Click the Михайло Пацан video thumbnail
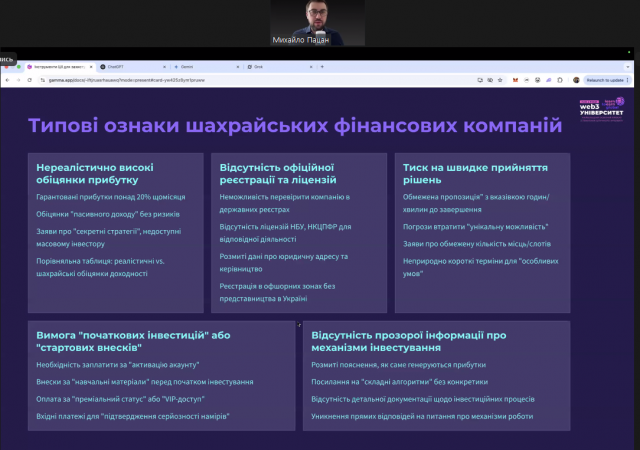The image size is (640, 450). (317, 22)
